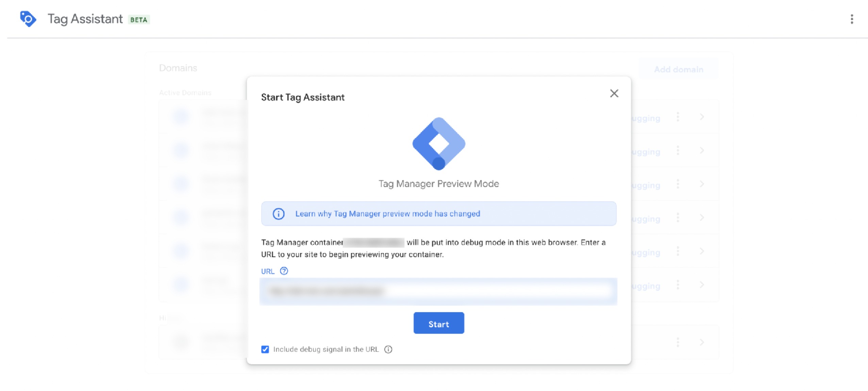Image resolution: width=868 pixels, height=391 pixels.
Task: Click into the URL input field
Action: (438, 291)
